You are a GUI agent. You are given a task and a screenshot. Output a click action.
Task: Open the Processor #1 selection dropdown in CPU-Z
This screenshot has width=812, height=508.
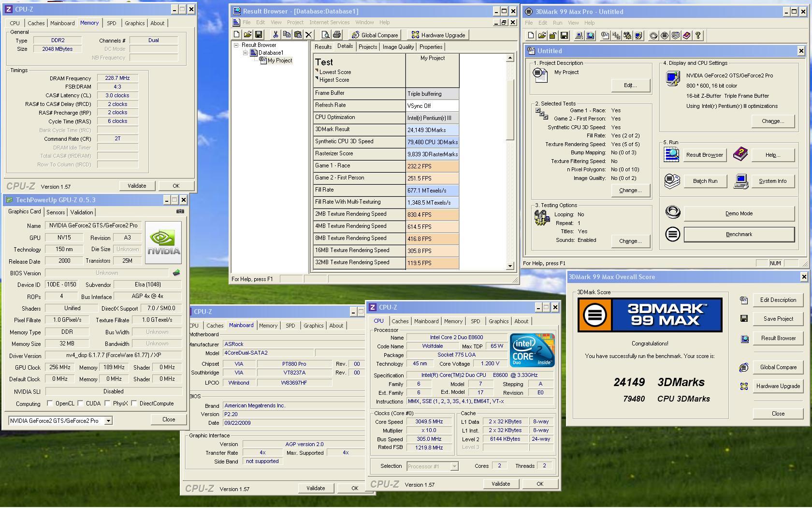pyautogui.click(x=454, y=466)
